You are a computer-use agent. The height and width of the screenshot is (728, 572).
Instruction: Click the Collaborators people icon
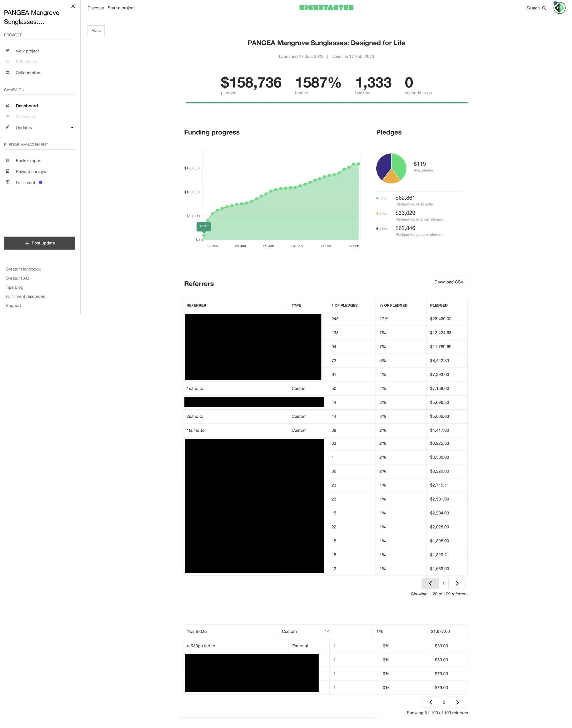7,72
